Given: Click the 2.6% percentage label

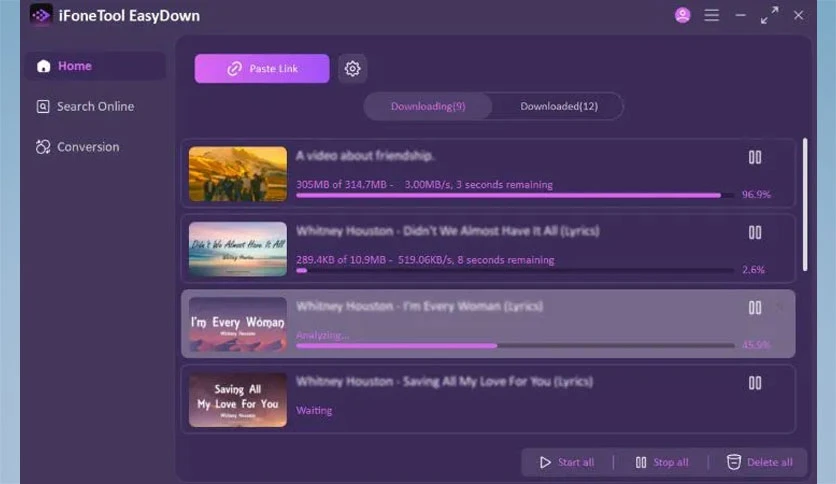Looking at the screenshot, I should [x=753, y=270].
